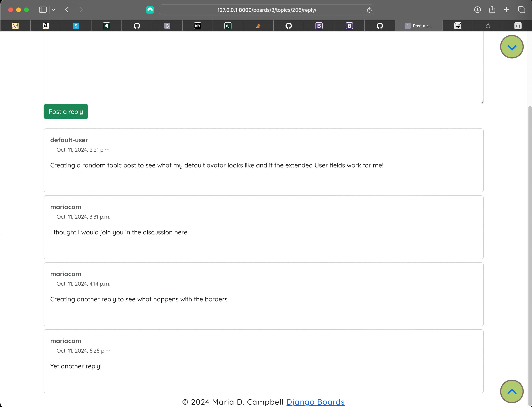Click the Oct. 11, 2024, 4:14 p.m. timestamp
Viewport: 532px width, 407px height.
(83, 284)
